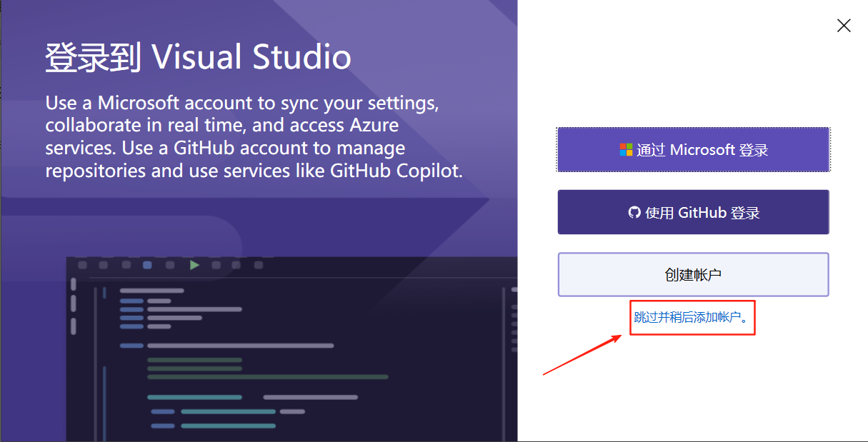
Task: Sign in using the 使用 GitHub 登录 button
Action: (x=693, y=211)
